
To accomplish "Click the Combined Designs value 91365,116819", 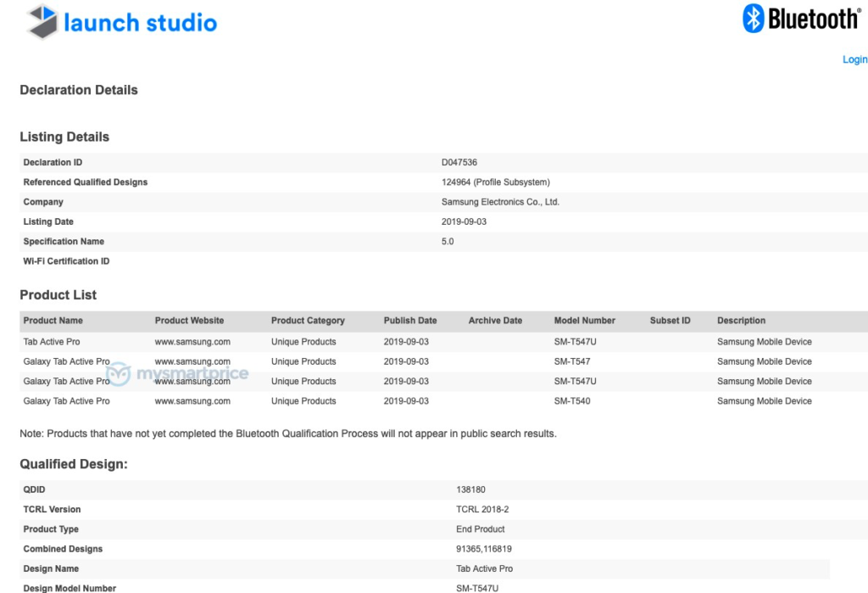I will 484,549.
